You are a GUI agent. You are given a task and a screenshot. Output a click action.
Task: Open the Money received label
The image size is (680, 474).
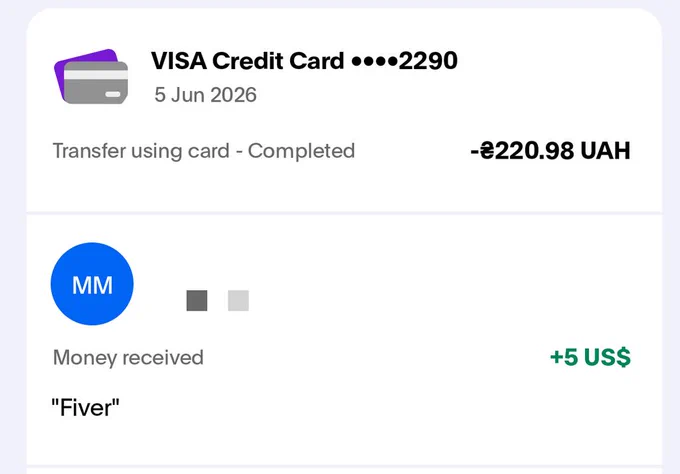pos(128,358)
